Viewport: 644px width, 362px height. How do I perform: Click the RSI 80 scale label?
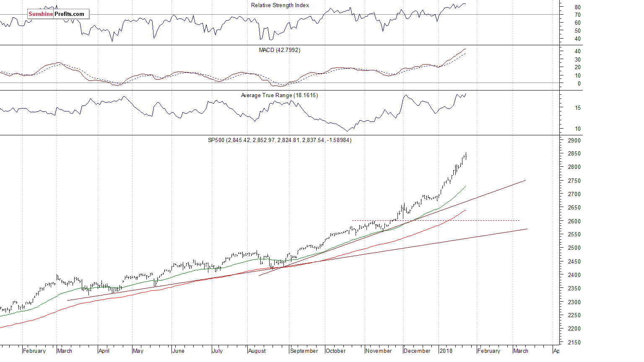[578, 8]
